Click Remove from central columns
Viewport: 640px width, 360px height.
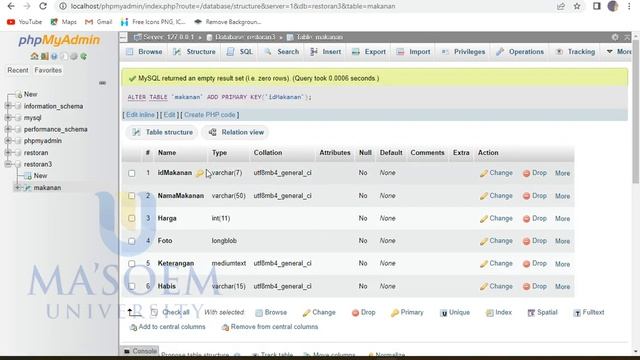click(x=270, y=327)
